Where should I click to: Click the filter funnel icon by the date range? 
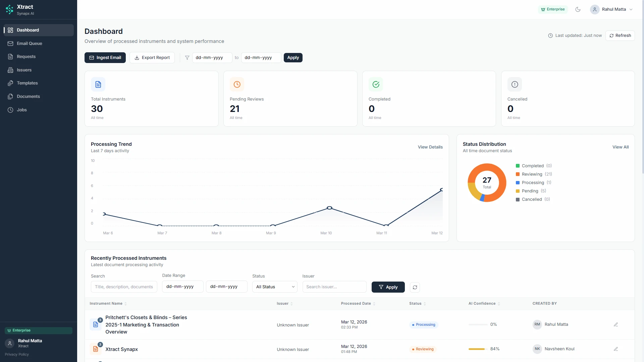click(187, 58)
